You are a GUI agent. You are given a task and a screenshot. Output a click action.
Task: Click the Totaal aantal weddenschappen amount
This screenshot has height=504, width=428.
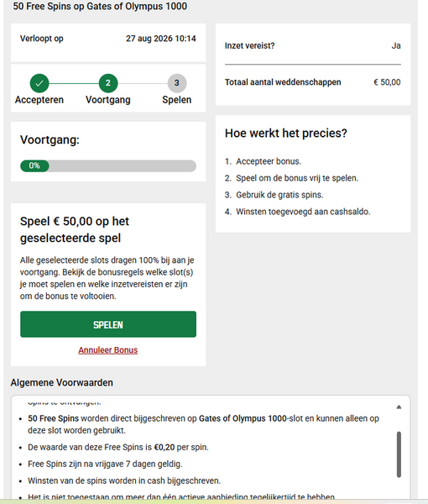click(x=387, y=82)
